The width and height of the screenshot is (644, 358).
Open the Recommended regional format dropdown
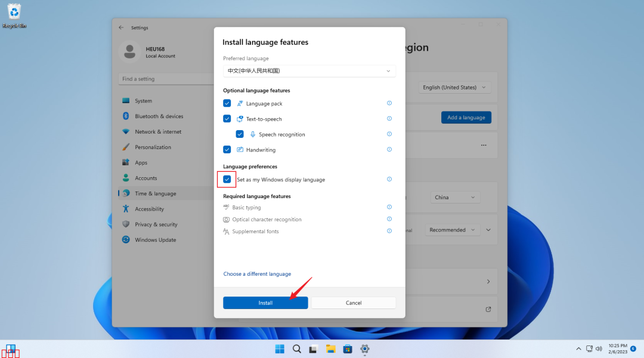pos(452,230)
